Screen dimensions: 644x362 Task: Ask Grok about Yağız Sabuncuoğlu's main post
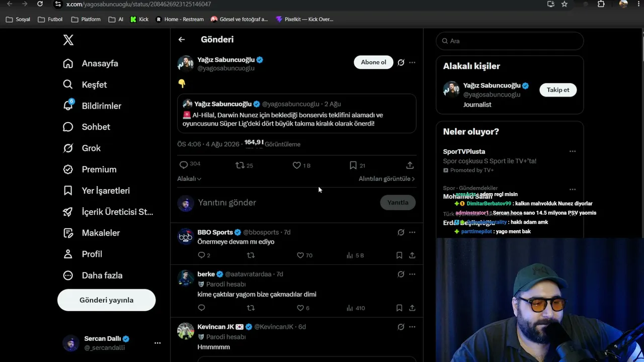(x=401, y=62)
